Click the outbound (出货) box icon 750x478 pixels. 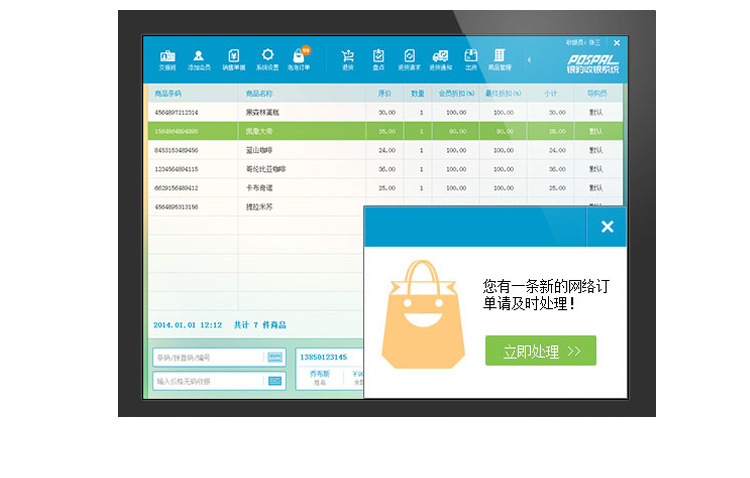tap(471, 60)
